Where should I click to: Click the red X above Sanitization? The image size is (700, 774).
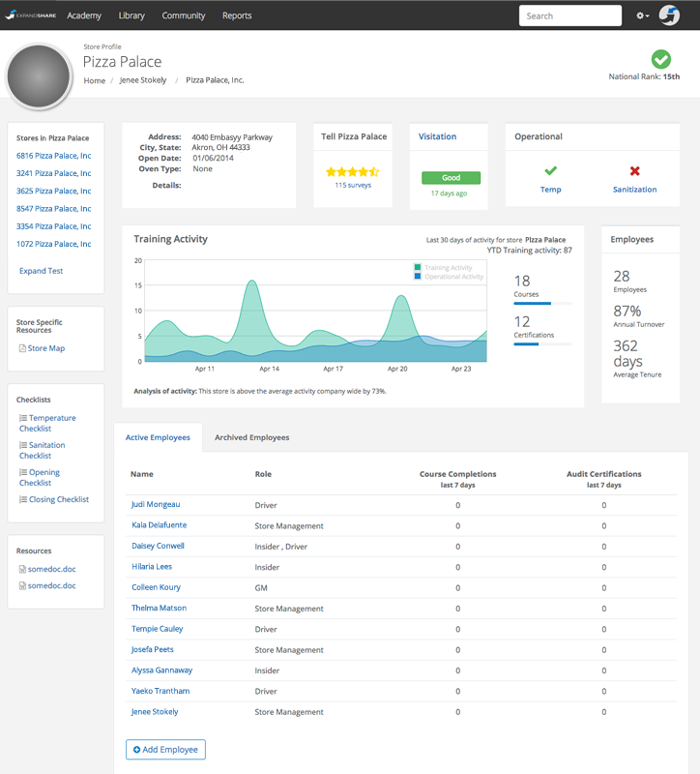tap(635, 171)
